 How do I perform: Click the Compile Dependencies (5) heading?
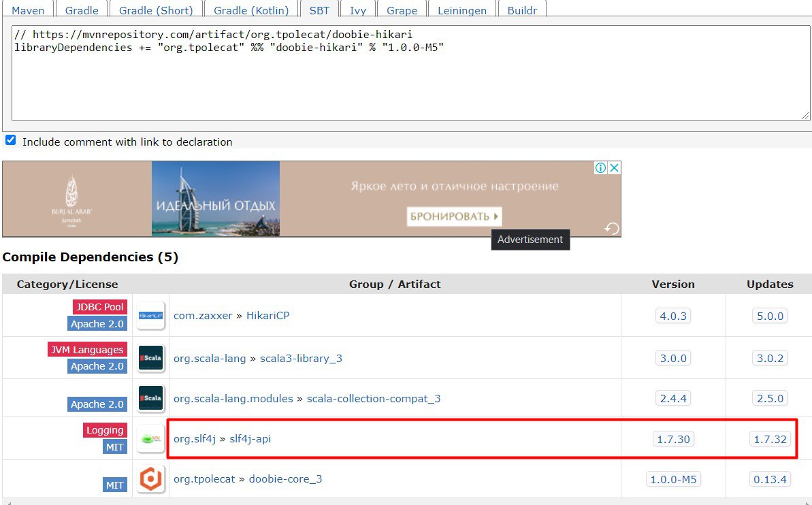click(x=90, y=257)
